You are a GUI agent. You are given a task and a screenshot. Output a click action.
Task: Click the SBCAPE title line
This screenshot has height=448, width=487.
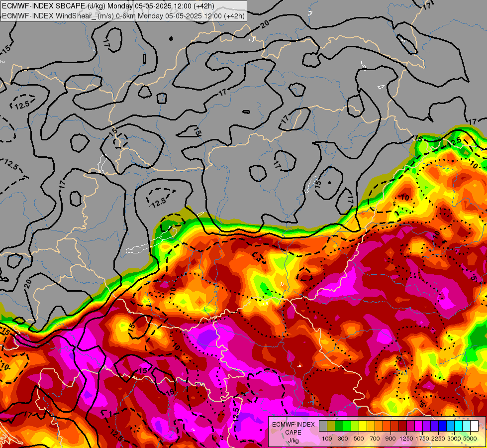pyautogui.click(x=108, y=6)
